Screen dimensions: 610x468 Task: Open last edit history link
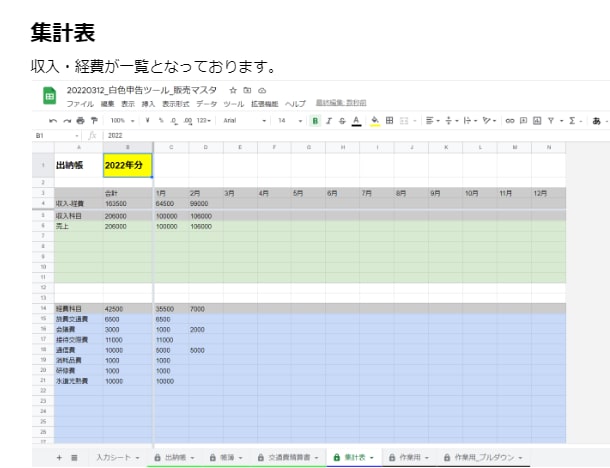click(341, 103)
